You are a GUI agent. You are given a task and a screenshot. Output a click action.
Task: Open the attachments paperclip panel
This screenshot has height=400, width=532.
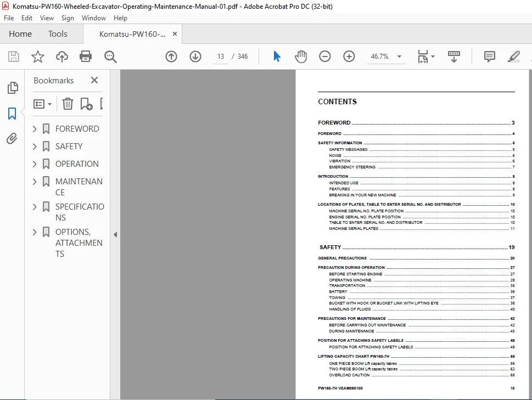point(12,138)
